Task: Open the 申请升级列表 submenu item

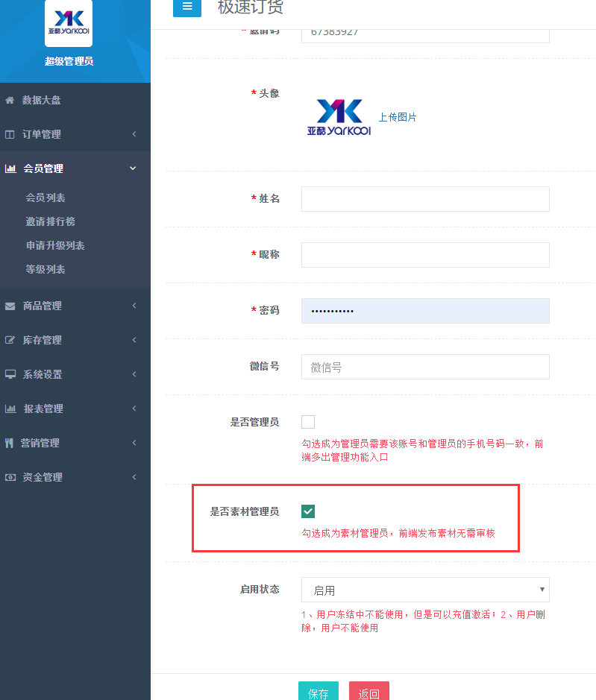Action: coord(55,245)
